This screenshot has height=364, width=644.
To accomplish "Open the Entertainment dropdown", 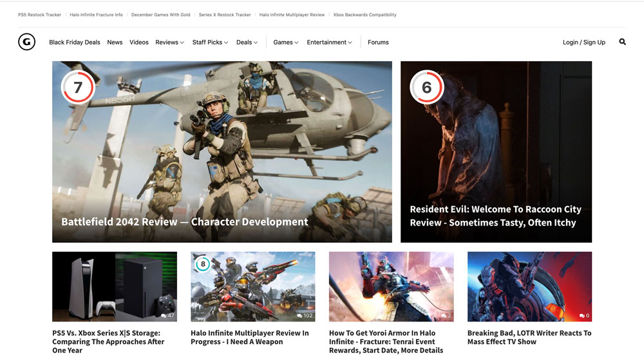I will click(x=329, y=43).
